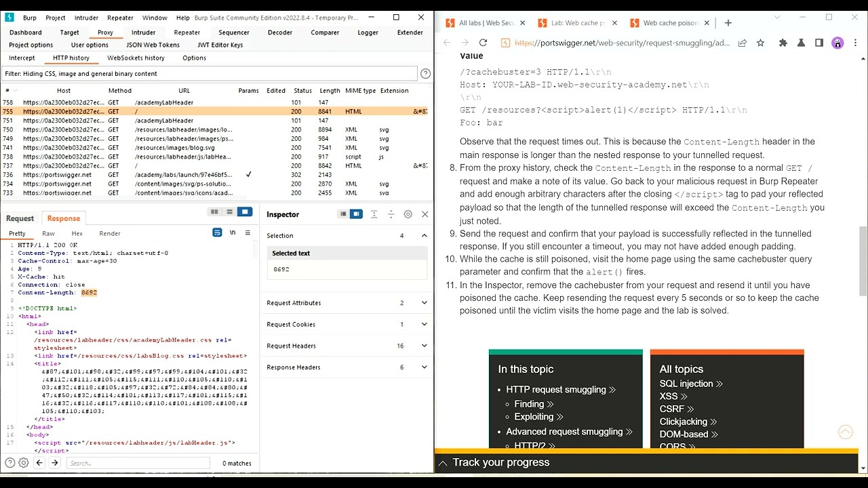
Task: View response in Render mode
Action: (x=110, y=233)
